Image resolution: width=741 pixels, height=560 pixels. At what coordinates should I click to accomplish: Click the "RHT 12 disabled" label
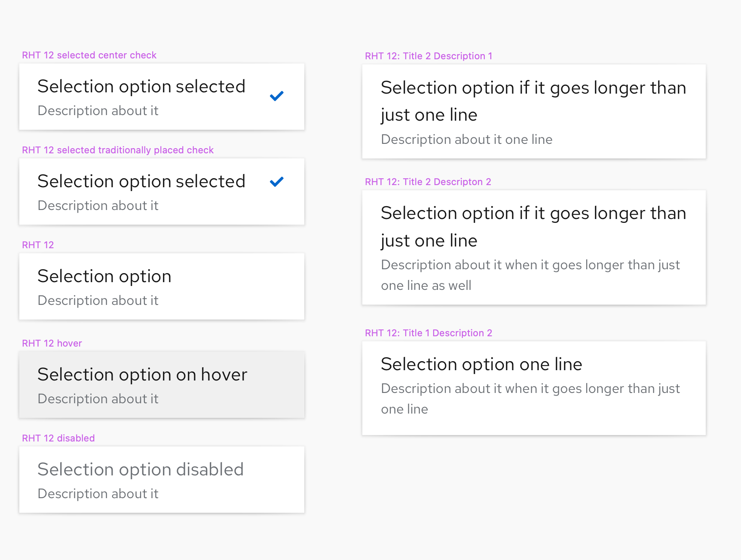coord(58,438)
